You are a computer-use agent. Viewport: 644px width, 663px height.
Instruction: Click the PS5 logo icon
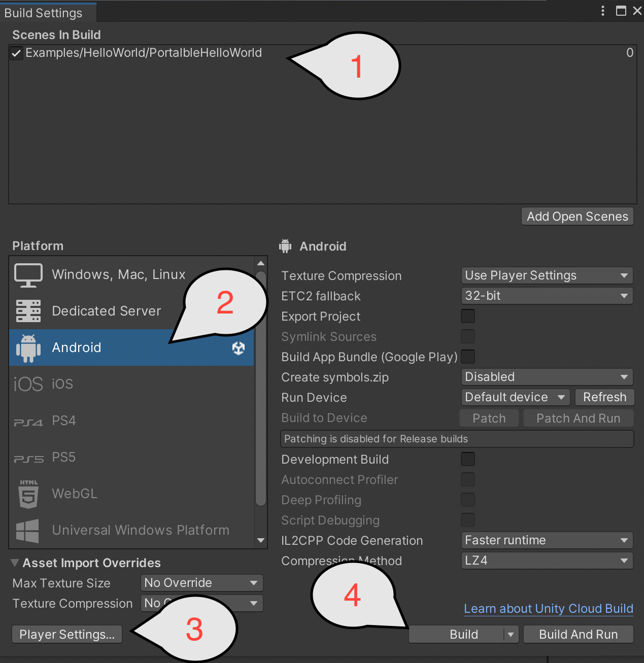(x=28, y=459)
